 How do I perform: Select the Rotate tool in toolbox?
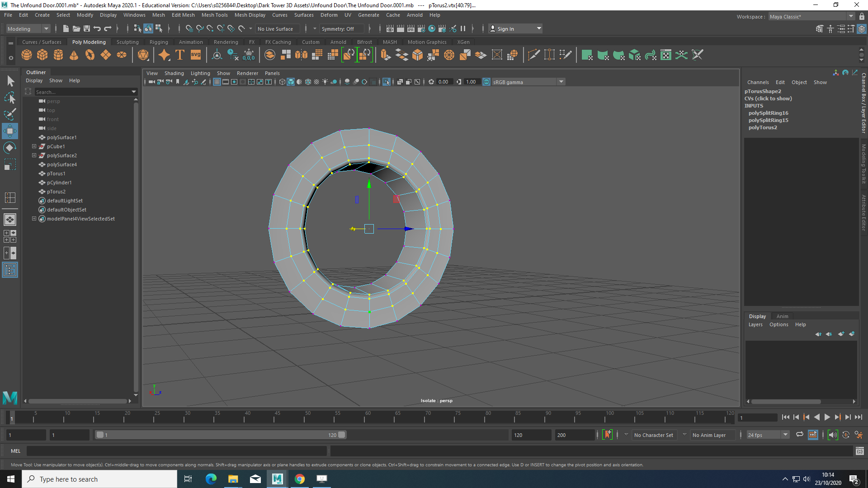click(x=10, y=148)
